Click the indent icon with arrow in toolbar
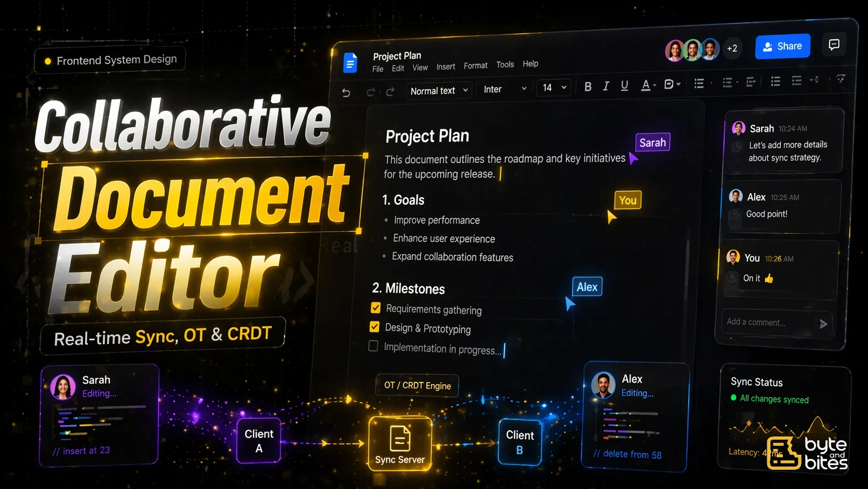The width and height of the screenshot is (868, 489). point(751,82)
